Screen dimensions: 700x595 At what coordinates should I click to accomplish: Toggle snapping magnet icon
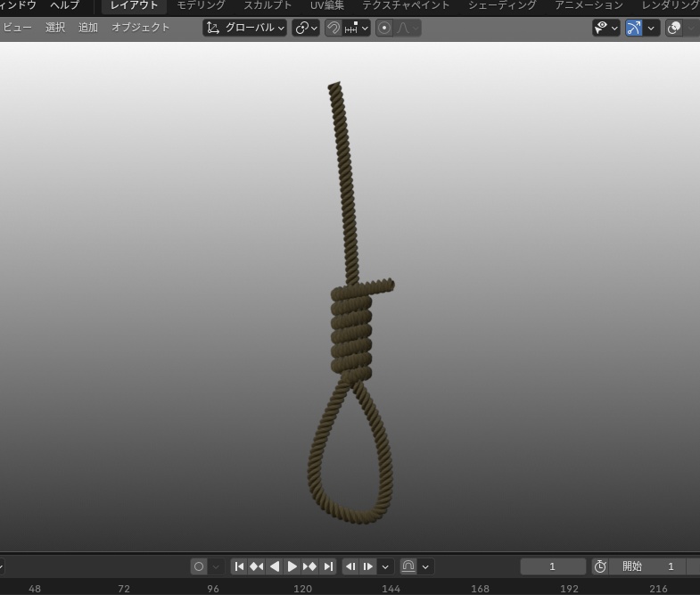point(333,28)
